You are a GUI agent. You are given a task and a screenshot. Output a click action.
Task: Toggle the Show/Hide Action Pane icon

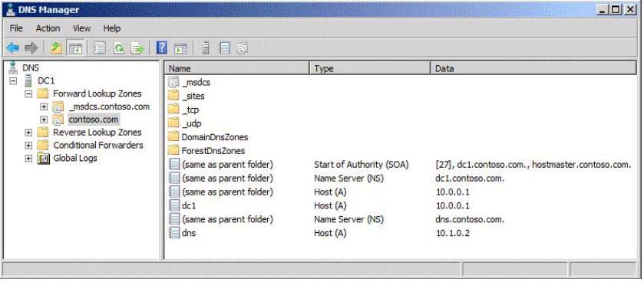(x=180, y=48)
